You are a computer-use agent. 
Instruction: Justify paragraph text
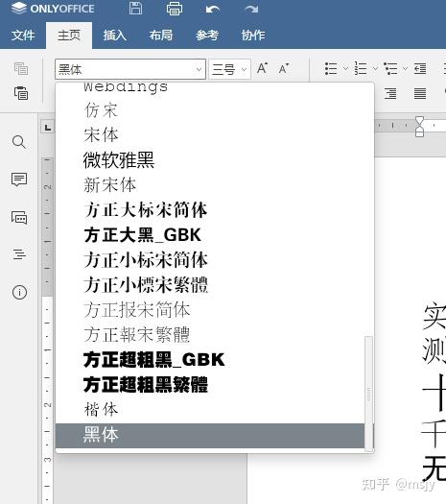[x=420, y=93]
